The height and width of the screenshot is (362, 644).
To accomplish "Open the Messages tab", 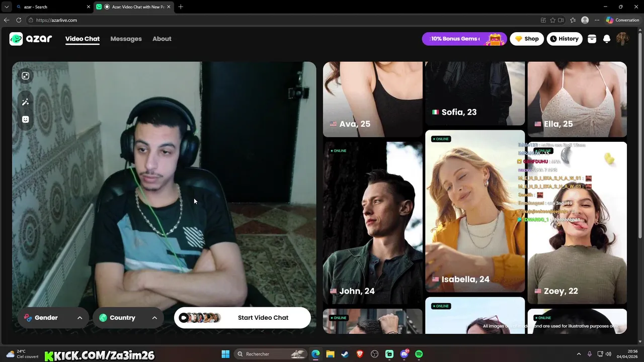I will pos(126,39).
